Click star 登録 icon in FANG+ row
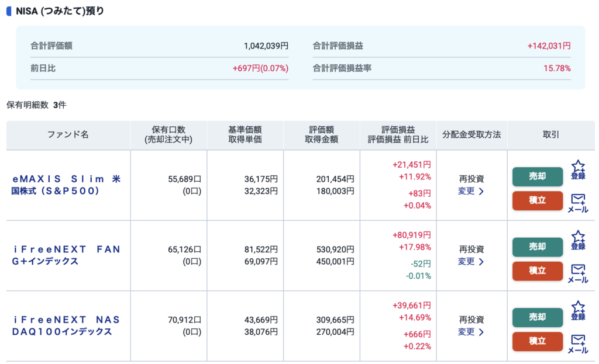This screenshot has width=599, height=364. click(x=578, y=240)
